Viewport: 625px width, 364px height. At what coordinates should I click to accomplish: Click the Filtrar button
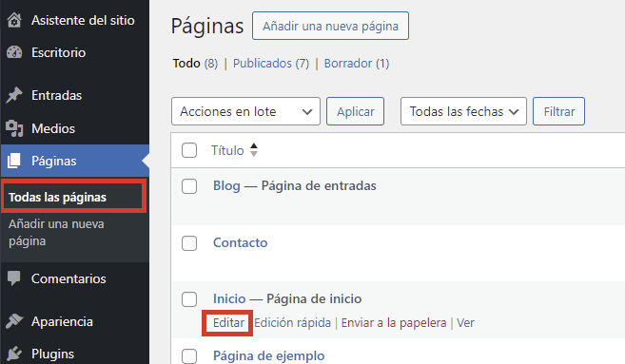[x=558, y=111]
